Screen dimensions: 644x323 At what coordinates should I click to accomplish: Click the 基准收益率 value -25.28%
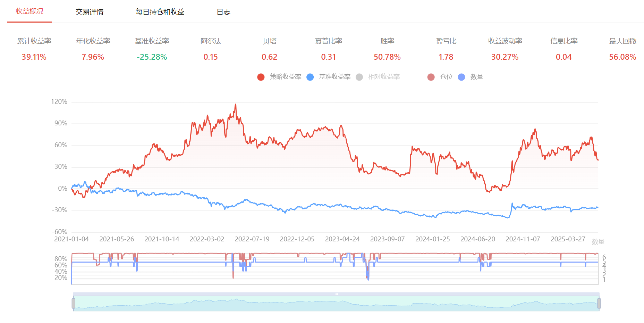[152, 57]
